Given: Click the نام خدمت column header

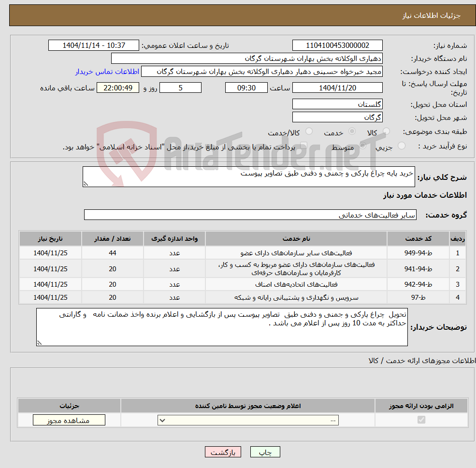Looking at the screenshot, I should click(296, 239).
